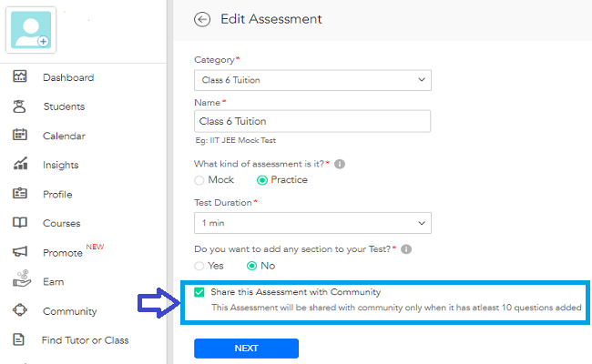Viewport: 592px width, 364px height.
Task: Click the Community icon in sidebar
Action: [x=20, y=310]
